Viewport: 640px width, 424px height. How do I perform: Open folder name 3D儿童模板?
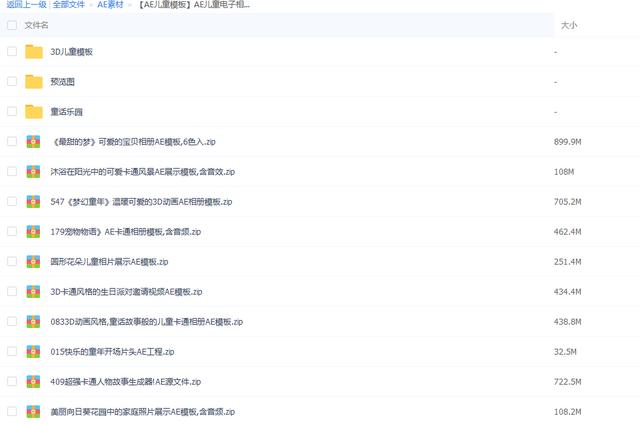pos(71,52)
